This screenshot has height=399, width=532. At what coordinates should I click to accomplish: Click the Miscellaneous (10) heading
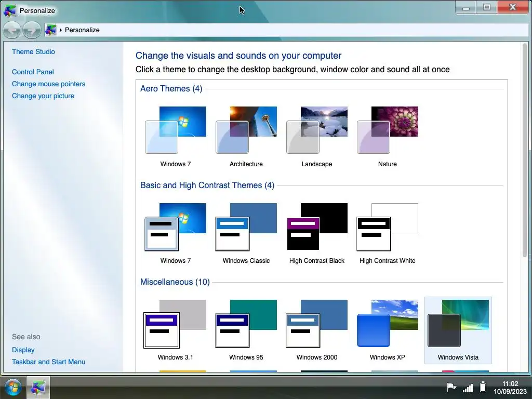click(175, 282)
